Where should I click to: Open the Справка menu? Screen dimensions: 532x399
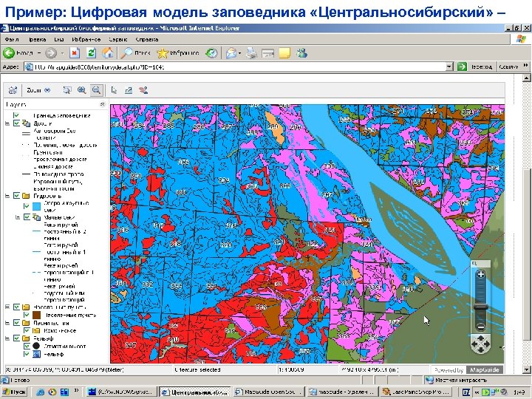[x=146, y=39]
